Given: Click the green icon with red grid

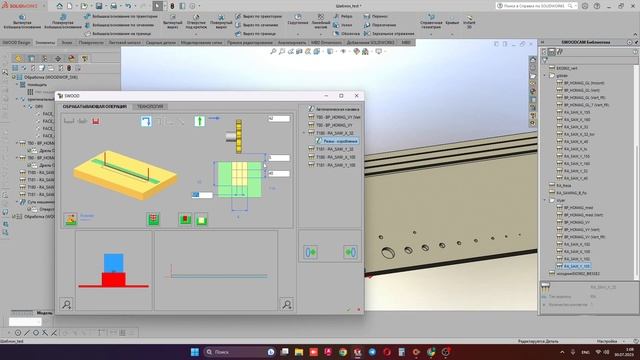Looking at the screenshot, I should (153, 219).
